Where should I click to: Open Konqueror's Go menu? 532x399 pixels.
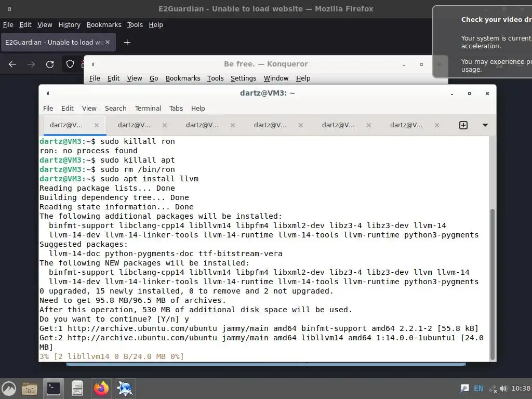click(154, 78)
